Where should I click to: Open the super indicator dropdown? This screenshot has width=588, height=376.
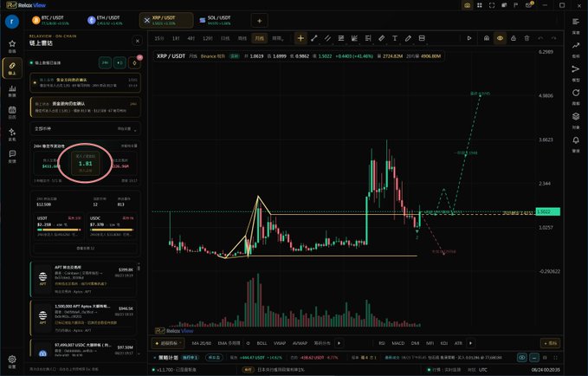(x=168, y=343)
